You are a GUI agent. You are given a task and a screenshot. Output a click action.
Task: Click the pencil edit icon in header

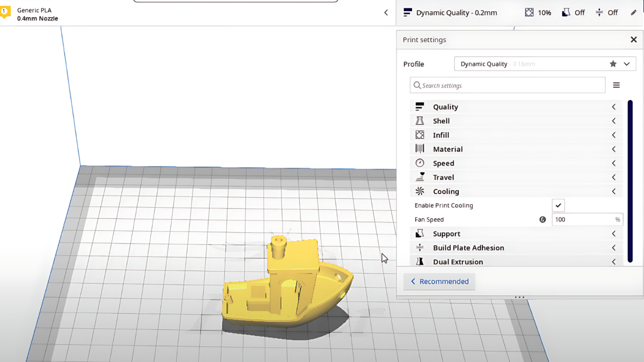(x=633, y=13)
